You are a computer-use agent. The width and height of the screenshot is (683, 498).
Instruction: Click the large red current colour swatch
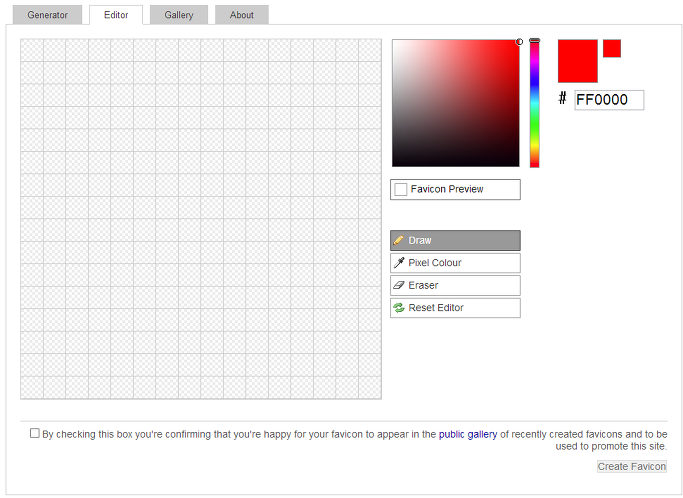[x=578, y=61]
